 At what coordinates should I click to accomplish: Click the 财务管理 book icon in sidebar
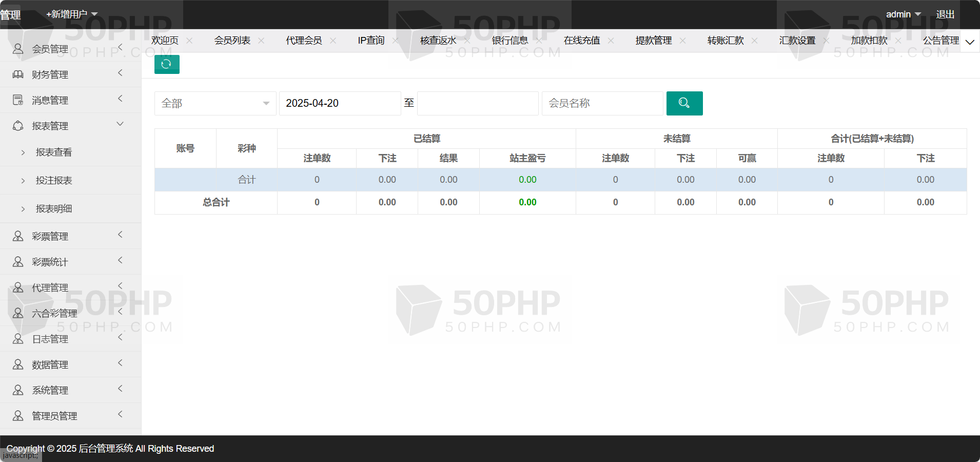[18, 74]
